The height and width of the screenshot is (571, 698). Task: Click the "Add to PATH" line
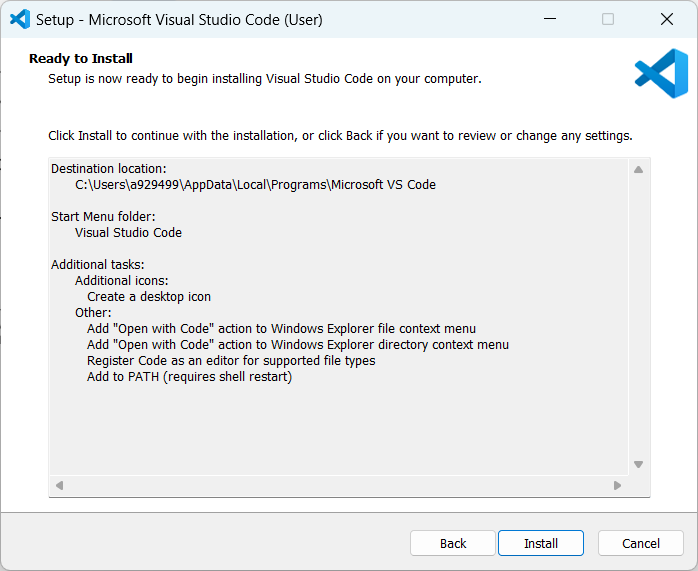[189, 377]
